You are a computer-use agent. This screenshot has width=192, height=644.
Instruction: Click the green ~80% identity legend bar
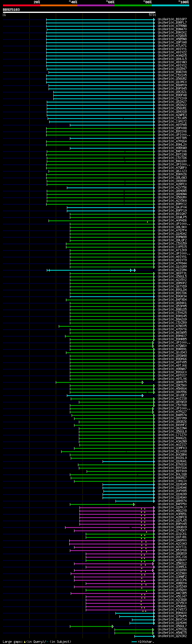point(133,5)
